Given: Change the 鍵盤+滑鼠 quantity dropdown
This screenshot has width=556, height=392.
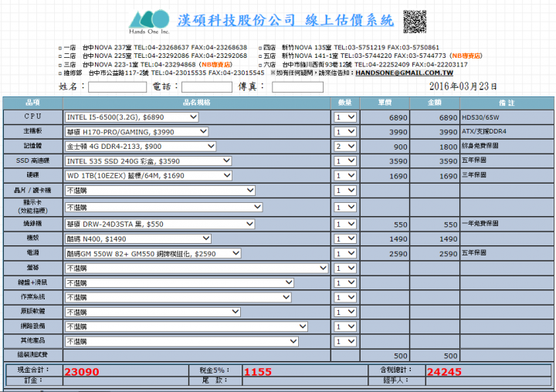Looking at the screenshot, I should 345,283.
